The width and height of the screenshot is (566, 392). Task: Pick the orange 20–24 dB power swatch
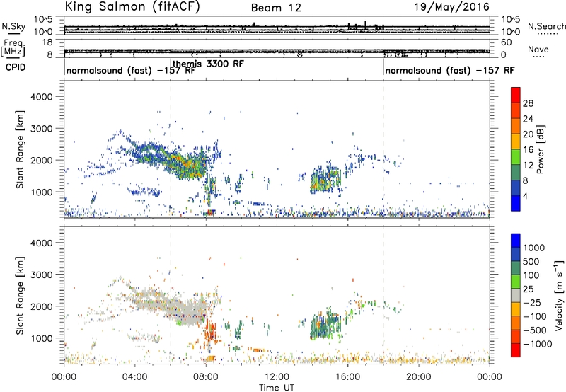[x=516, y=126]
